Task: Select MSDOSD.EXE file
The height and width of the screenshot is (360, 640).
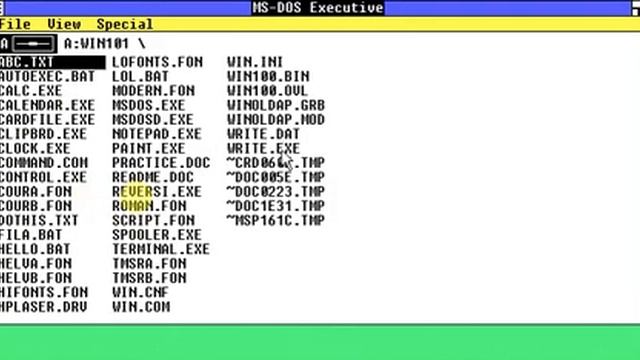Action: [x=153, y=120]
